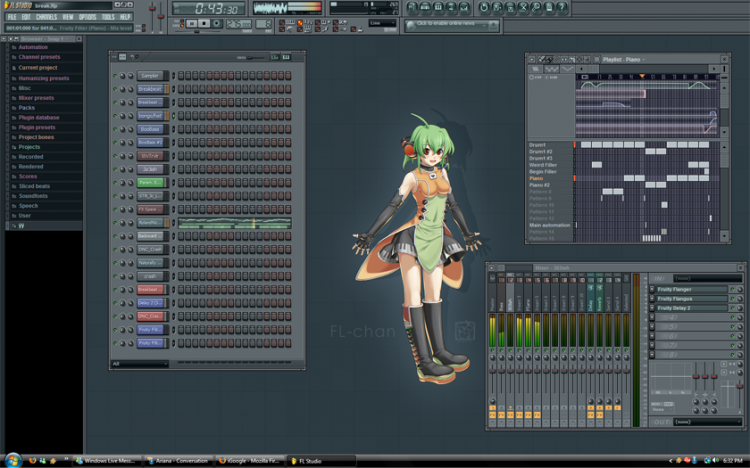Mute the crash channel via green light
The height and width of the screenshot is (468, 750).
pos(115,276)
